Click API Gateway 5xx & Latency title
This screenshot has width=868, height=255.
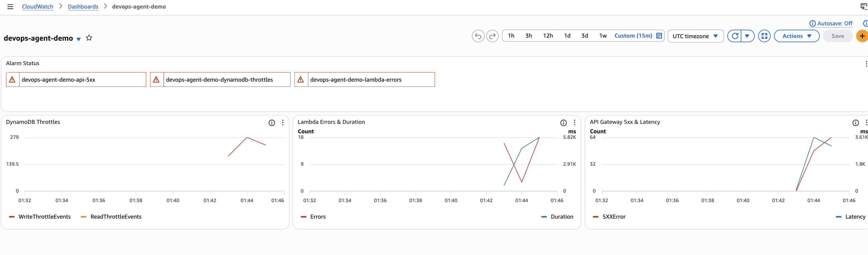[625, 122]
